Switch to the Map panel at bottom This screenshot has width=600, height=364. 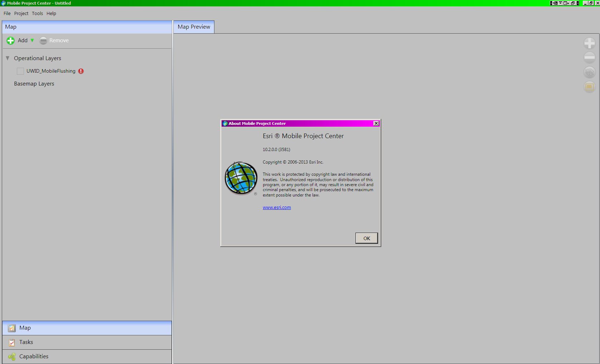coord(87,328)
